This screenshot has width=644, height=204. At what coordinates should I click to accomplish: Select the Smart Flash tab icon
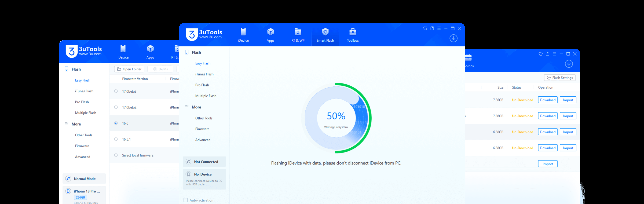pyautogui.click(x=325, y=32)
